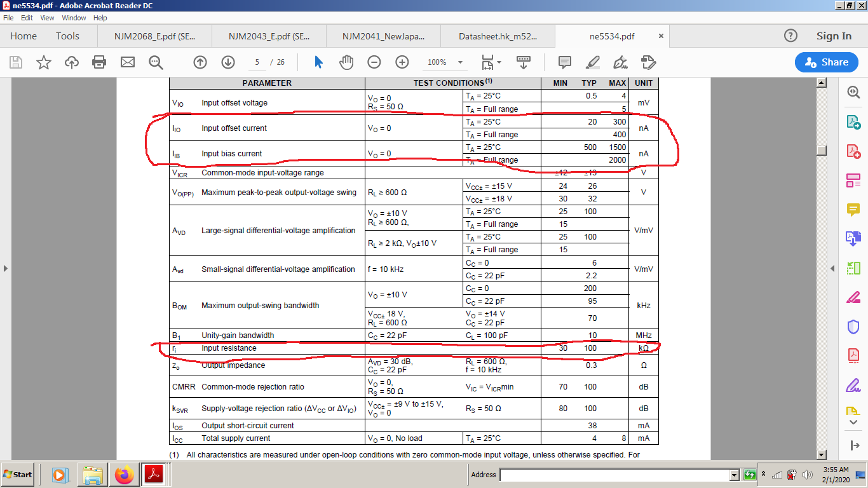This screenshot has height=488, width=868.
Task: Expand more tools chevron in sidebar
Action: pyautogui.click(x=853, y=422)
